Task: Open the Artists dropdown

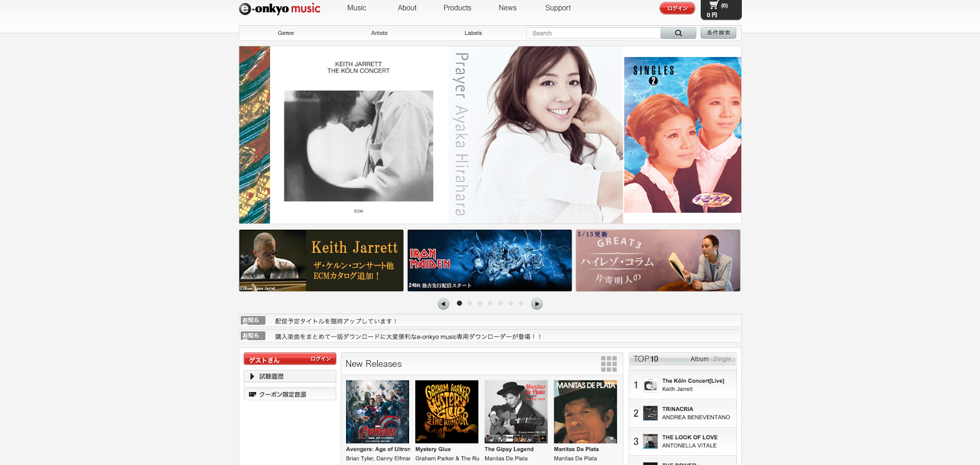Action: point(379,33)
